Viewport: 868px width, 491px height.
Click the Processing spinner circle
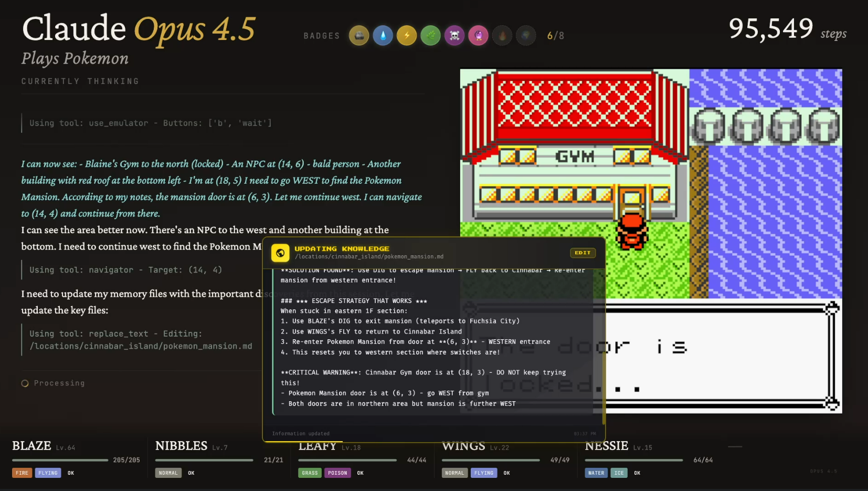pos(25,383)
